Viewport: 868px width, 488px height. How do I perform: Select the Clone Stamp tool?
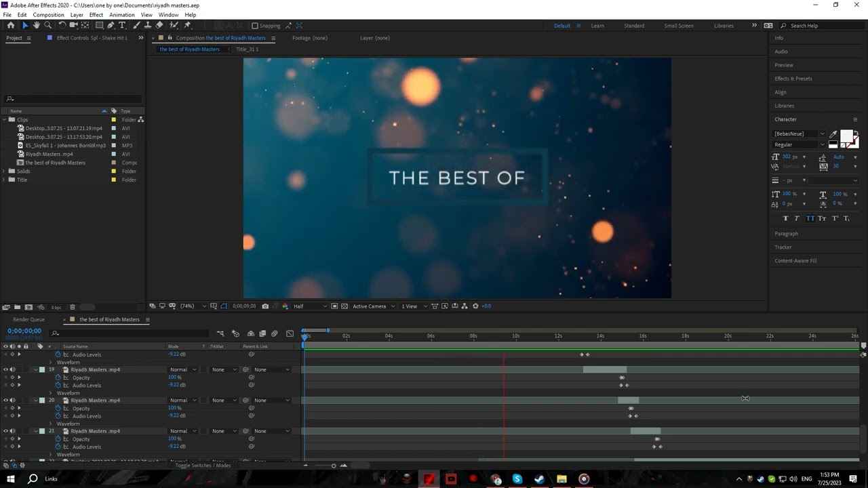[x=148, y=25]
